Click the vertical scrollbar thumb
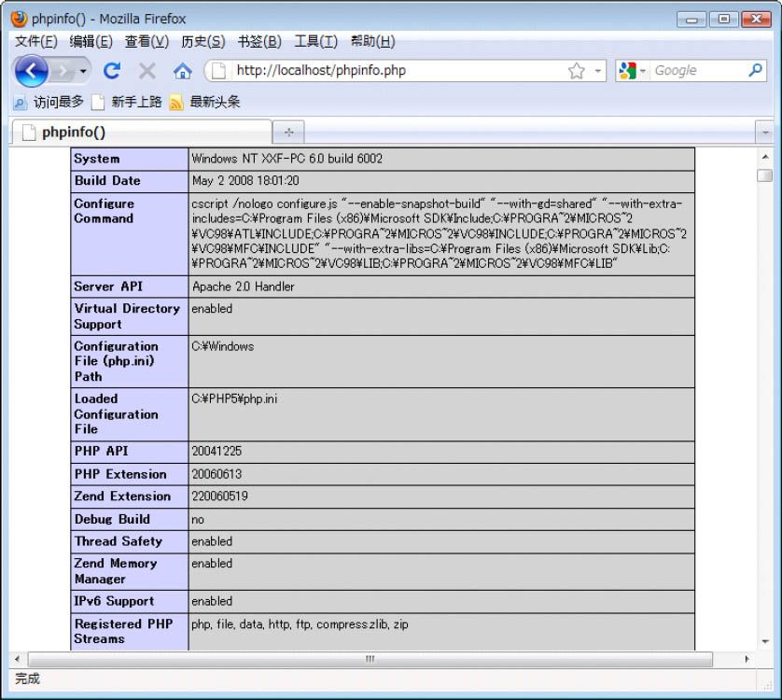The width and height of the screenshot is (782, 700). pos(765,175)
